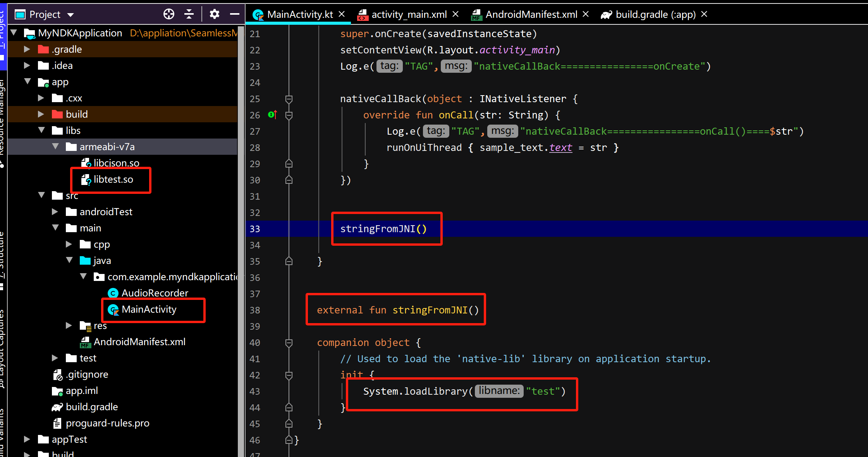The width and height of the screenshot is (868, 457).
Task: Click the override gutter icon on line 26
Action: (x=272, y=115)
